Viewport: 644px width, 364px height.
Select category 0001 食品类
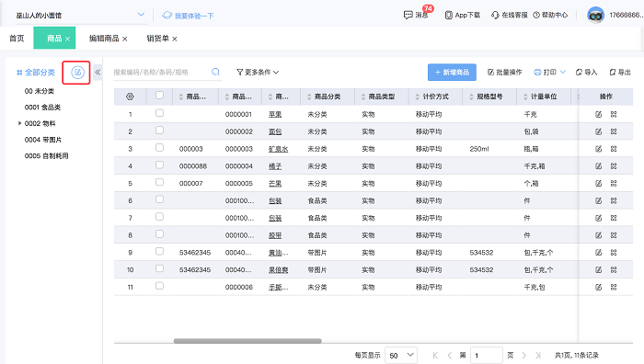click(x=42, y=108)
